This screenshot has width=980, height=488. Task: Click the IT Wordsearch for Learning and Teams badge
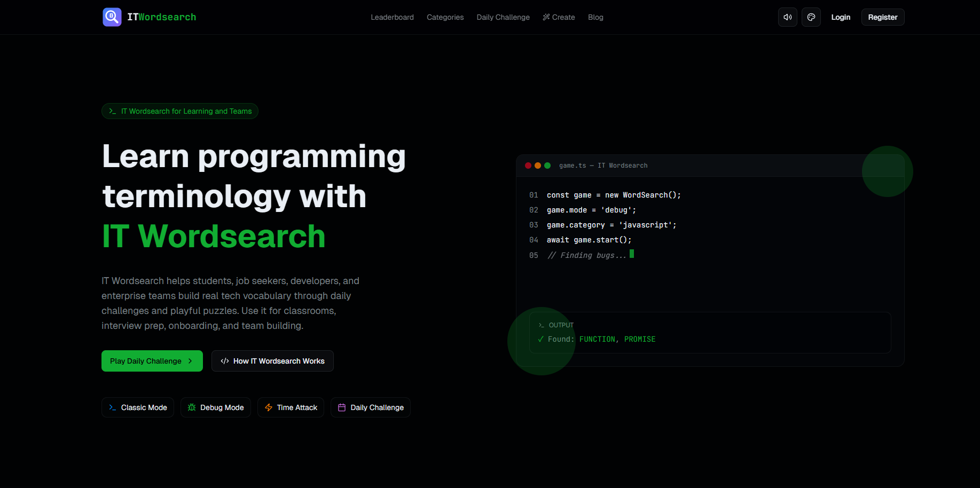pyautogui.click(x=179, y=111)
